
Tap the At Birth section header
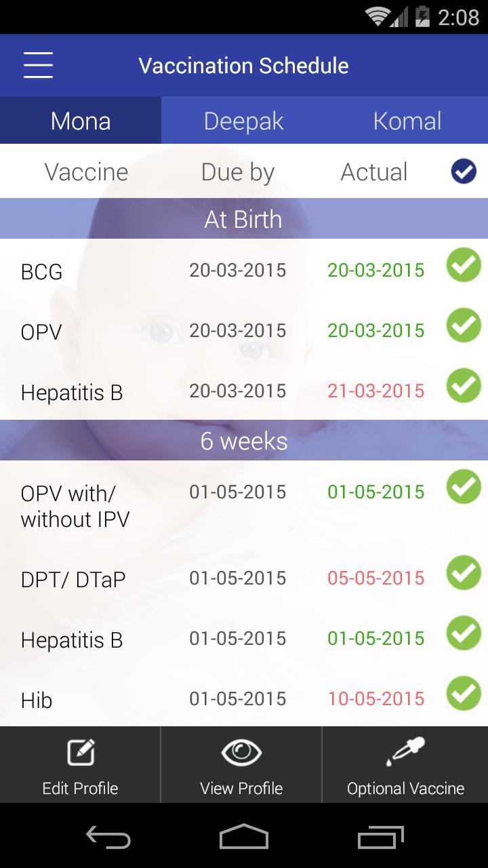tap(243, 219)
